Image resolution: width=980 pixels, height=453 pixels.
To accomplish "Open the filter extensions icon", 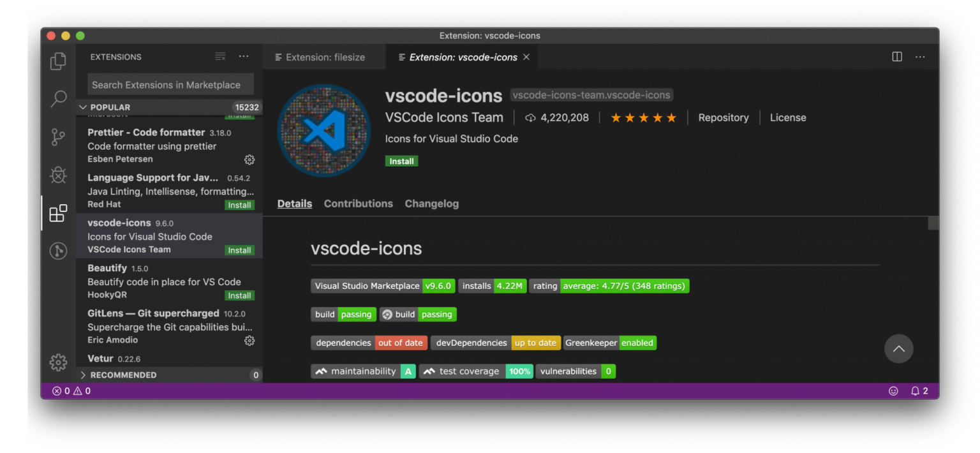I will click(x=220, y=56).
